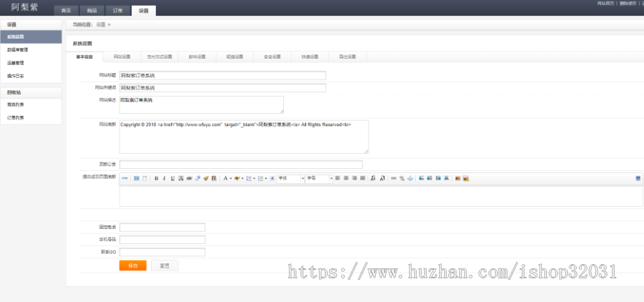Viewport: 644px width, 302px height.
Task: Focus the 联系QQ input field
Action: tap(162, 252)
